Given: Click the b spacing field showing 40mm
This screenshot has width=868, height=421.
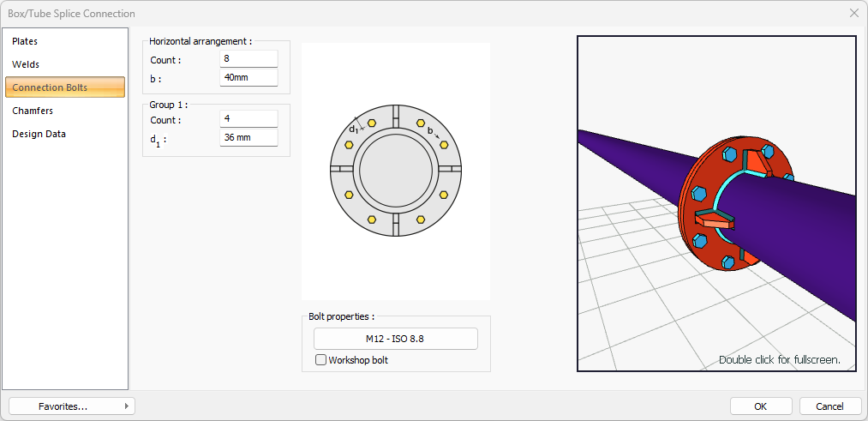Looking at the screenshot, I should (248, 77).
